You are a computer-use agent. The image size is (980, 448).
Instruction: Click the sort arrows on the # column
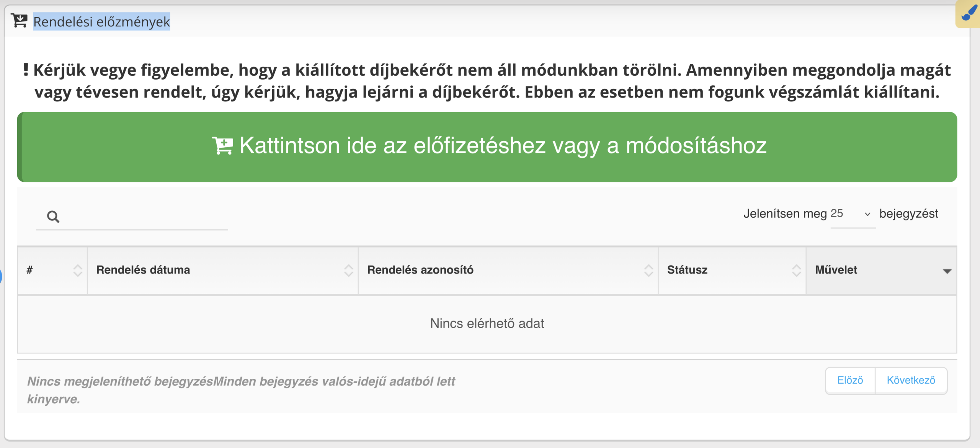[78, 270]
